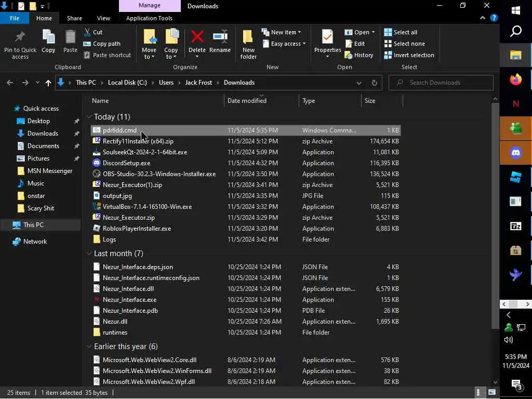
Task: Open the Open button dropdown arrow
Action: pos(373,32)
